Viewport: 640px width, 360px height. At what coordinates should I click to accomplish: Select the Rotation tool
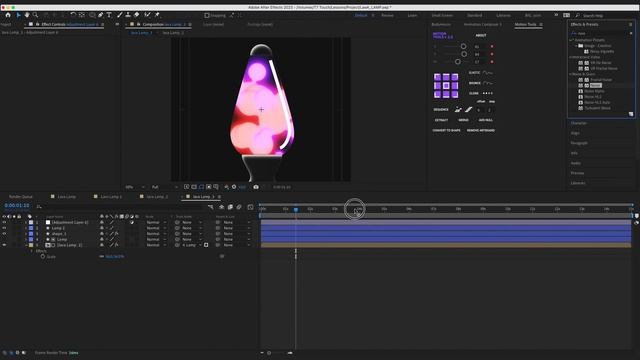pos(73,15)
